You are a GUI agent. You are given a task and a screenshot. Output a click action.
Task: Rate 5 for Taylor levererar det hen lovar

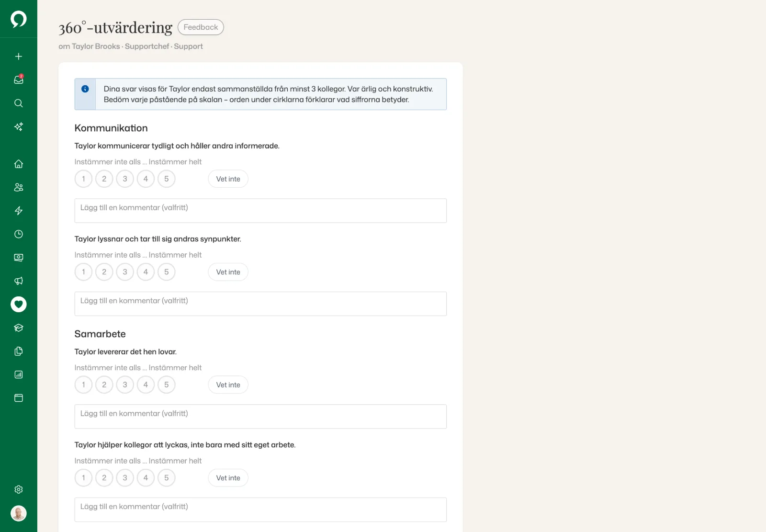pos(167,385)
